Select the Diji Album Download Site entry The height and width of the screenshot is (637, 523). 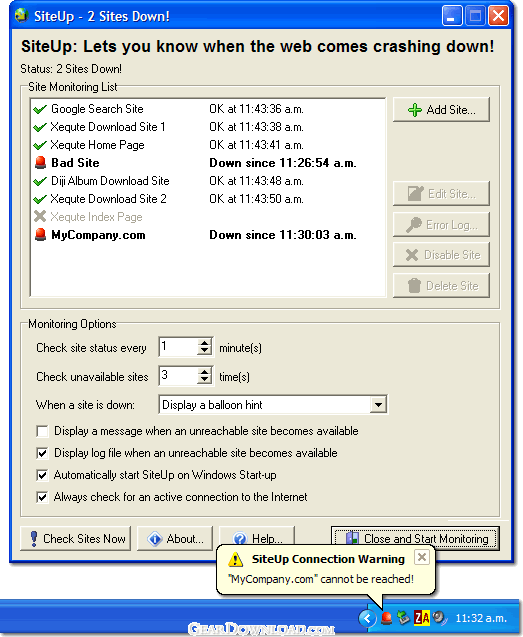208,181
